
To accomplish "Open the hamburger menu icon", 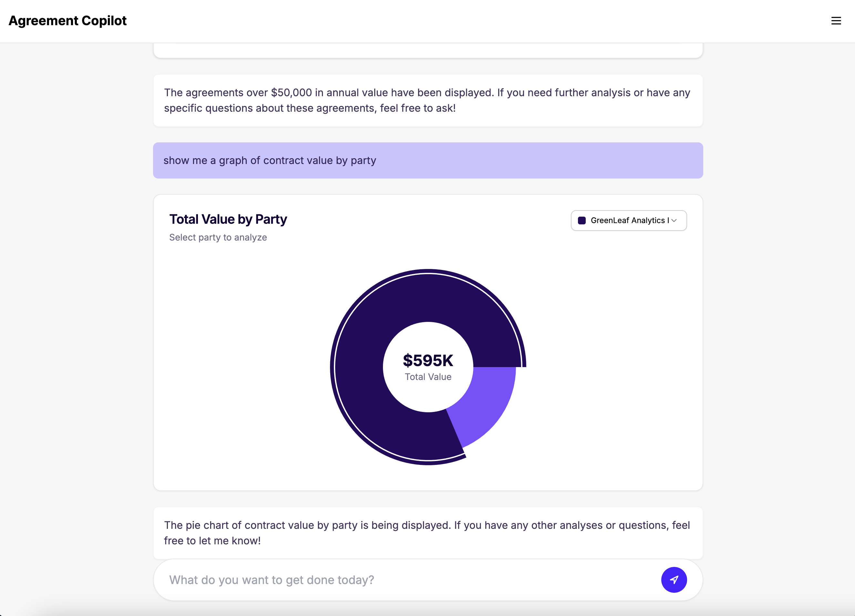I will 836,21.
